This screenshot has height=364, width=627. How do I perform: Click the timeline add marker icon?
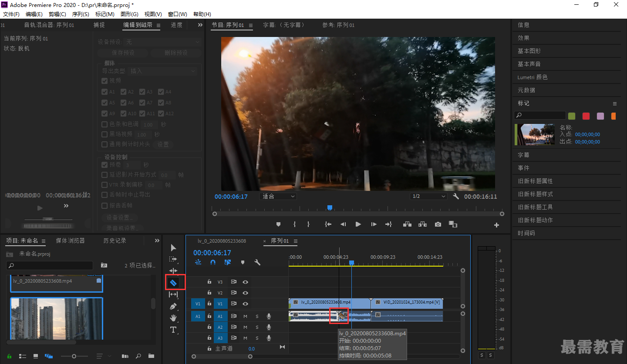coord(243,263)
